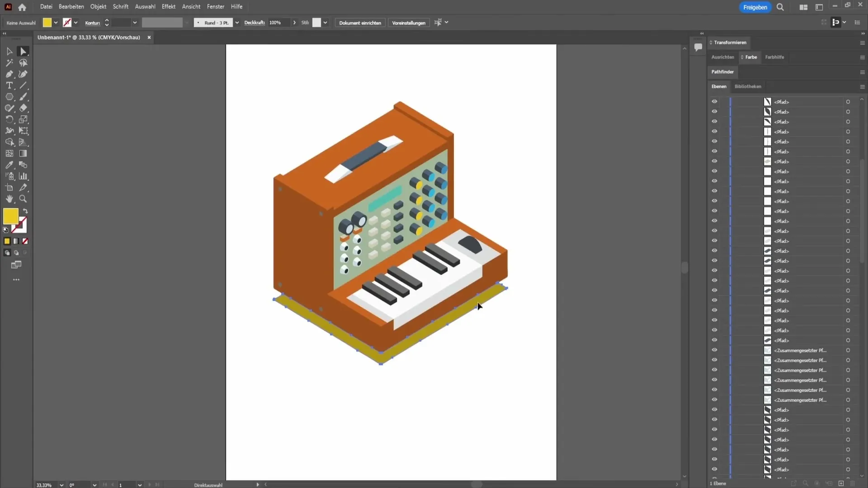
Task: Set paint mode to solid Color
Action: (7, 241)
